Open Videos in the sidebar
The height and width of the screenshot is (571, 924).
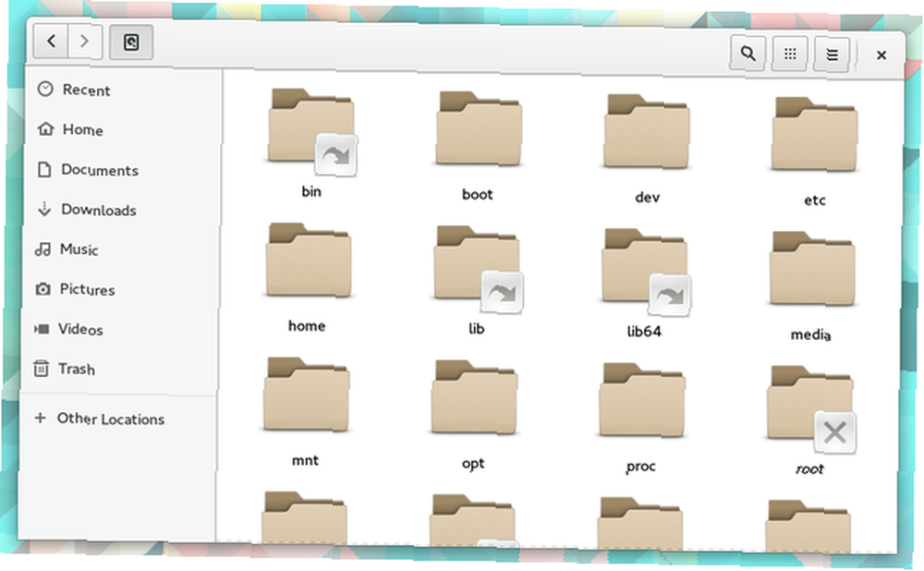tap(117, 330)
